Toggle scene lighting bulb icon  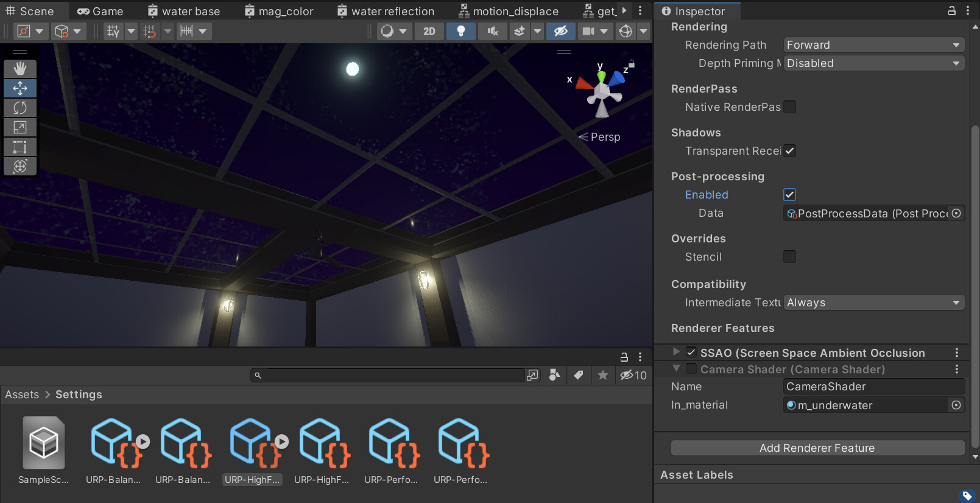tap(461, 31)
